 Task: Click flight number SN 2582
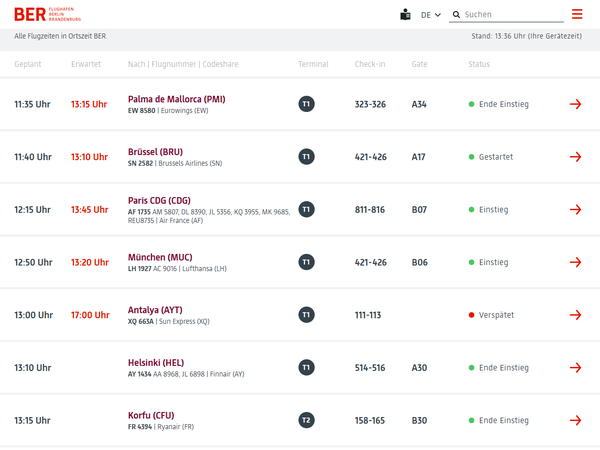[140, 163]
